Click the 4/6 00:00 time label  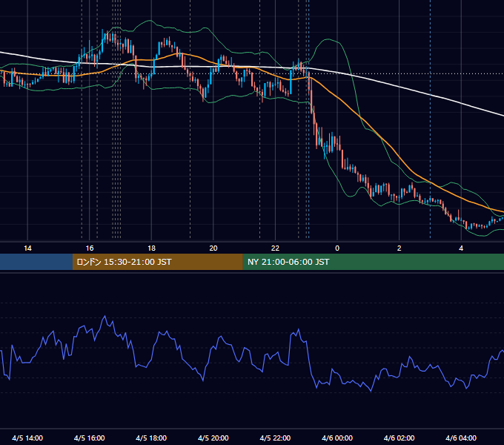[x=337, y=438]
